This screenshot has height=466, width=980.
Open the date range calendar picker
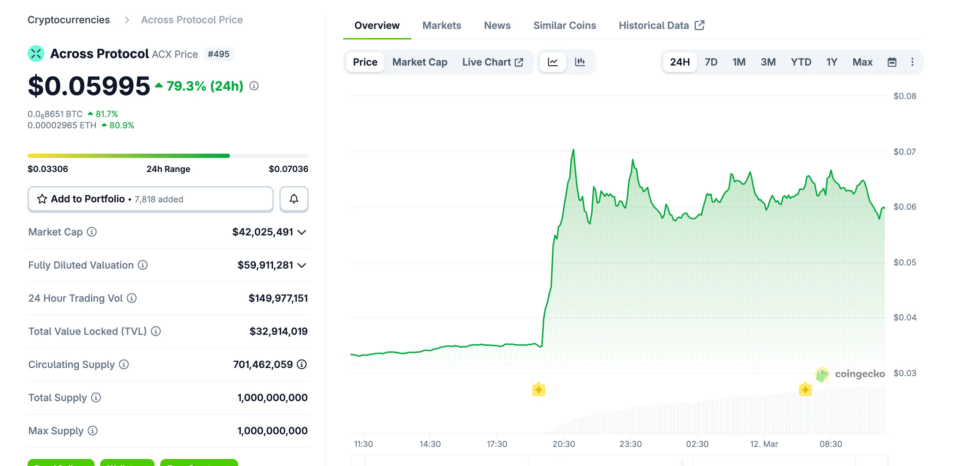pos(893,62)
